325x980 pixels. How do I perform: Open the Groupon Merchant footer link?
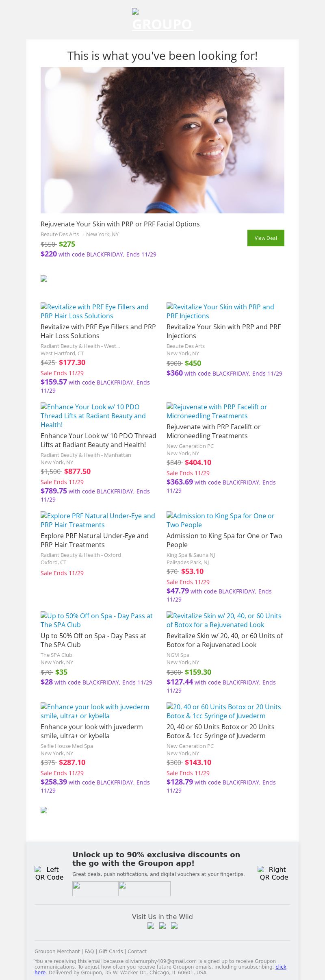[57, 951]
